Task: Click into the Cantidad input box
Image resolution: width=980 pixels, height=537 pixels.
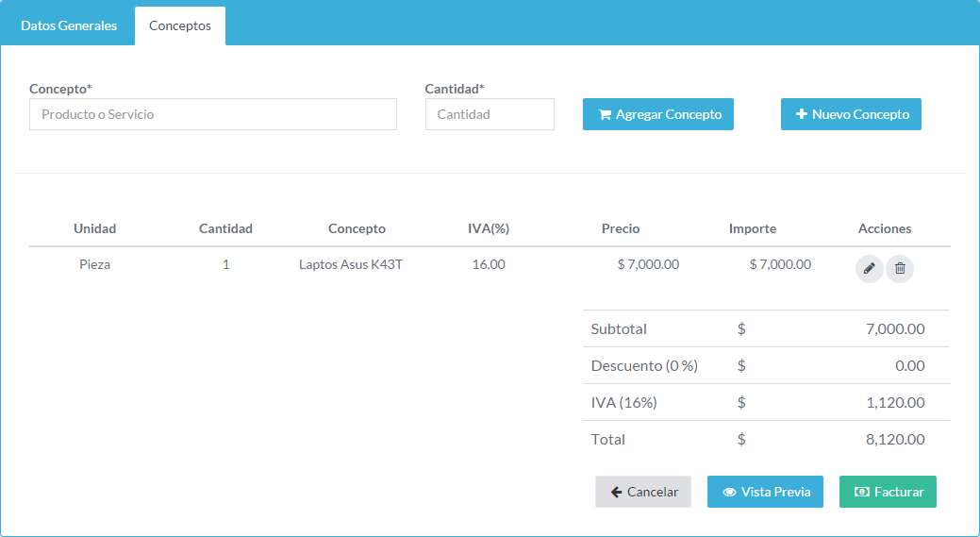Action: point(490,114)
